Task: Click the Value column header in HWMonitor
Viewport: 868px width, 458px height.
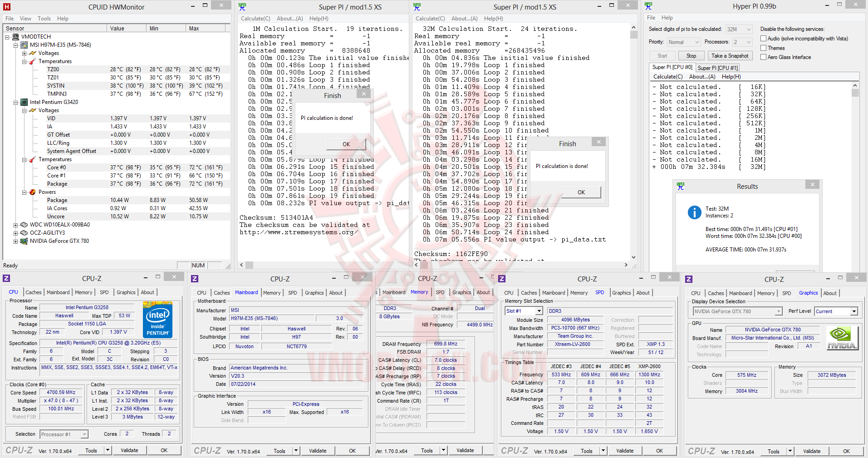Action: 128,28
